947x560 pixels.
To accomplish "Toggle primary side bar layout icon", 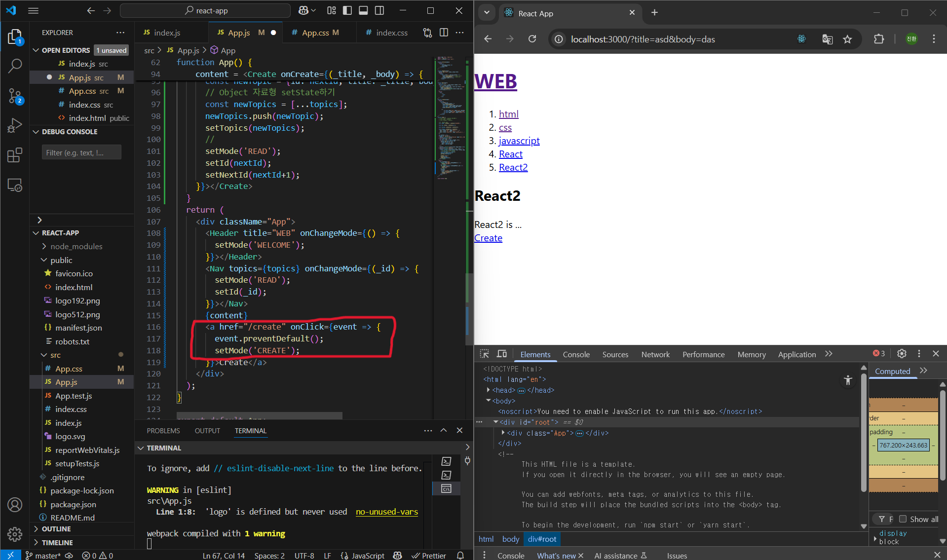I will pos(347,10).
